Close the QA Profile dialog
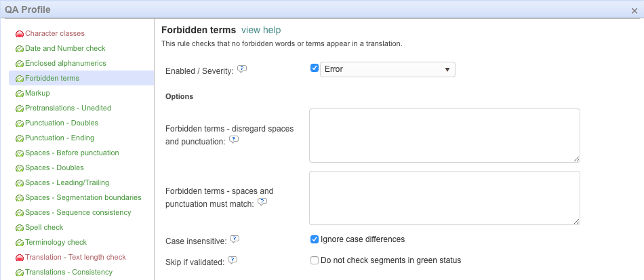 click(634, 10)
